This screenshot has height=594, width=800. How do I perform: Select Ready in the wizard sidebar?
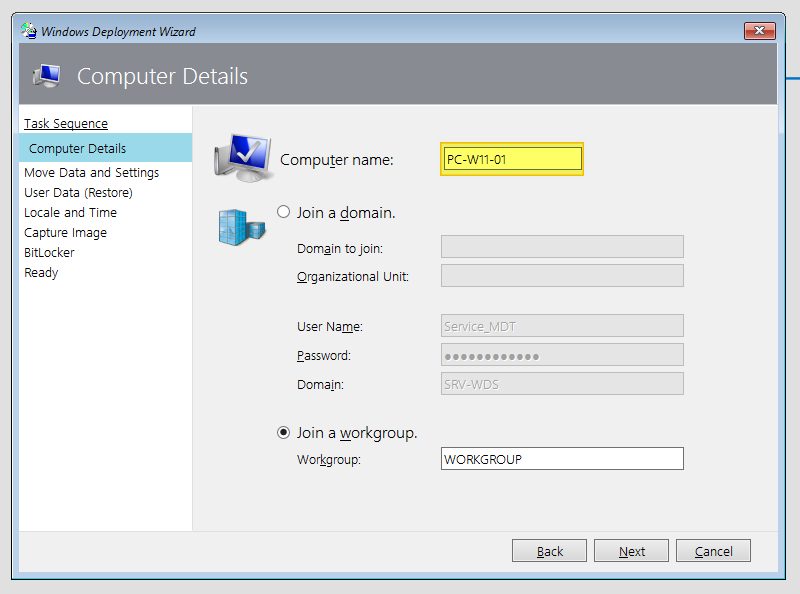41,272
